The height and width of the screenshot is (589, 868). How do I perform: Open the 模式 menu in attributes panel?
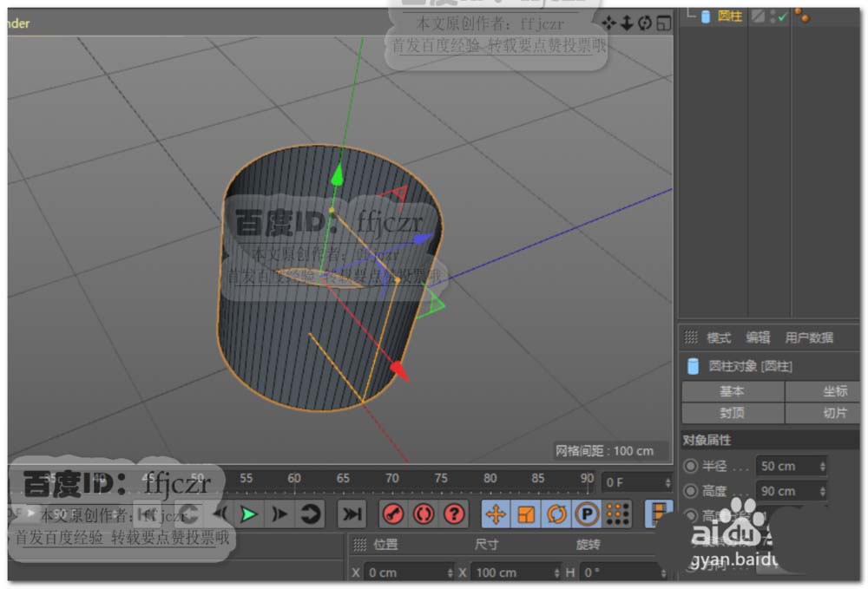(x=719, y=337)
